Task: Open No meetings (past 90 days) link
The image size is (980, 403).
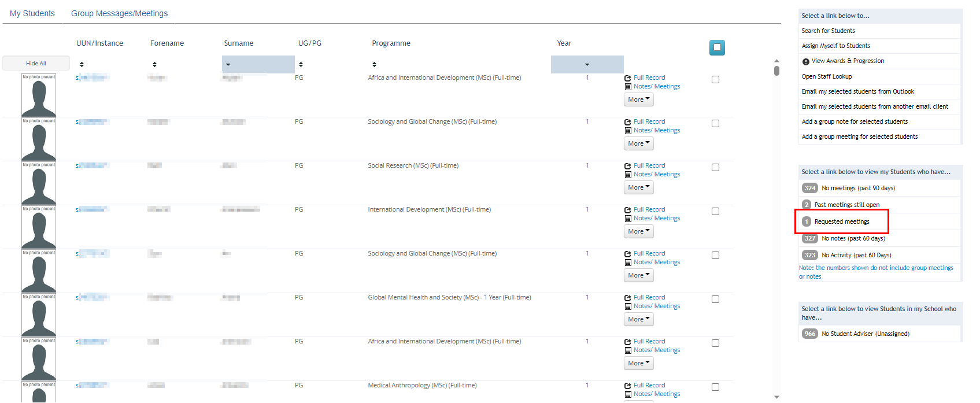Action: tap(858, 188)
